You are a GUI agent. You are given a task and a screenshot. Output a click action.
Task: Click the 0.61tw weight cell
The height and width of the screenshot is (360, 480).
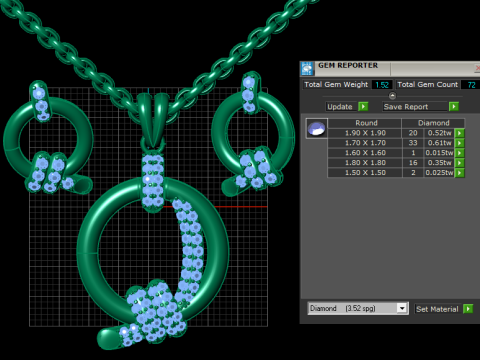pyautogui.click(x=439, y=143)
